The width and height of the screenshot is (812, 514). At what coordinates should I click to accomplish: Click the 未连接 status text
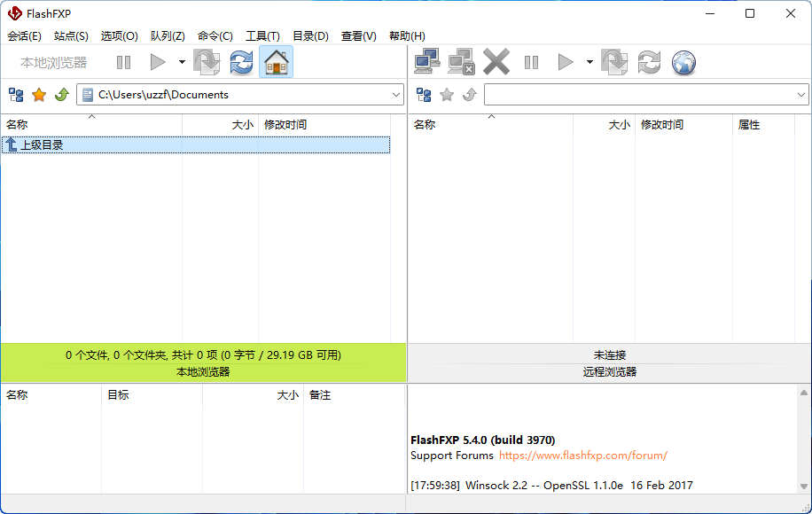(610, 355)
